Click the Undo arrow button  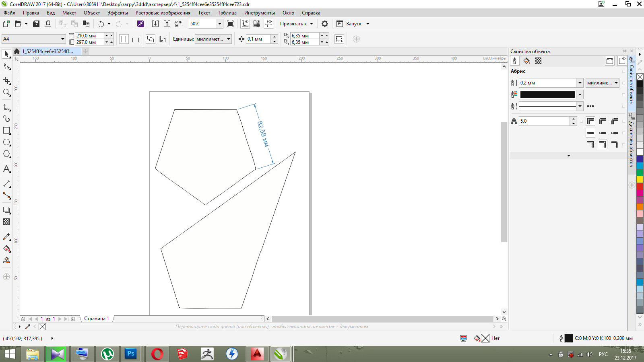click(x=101, y=24)
